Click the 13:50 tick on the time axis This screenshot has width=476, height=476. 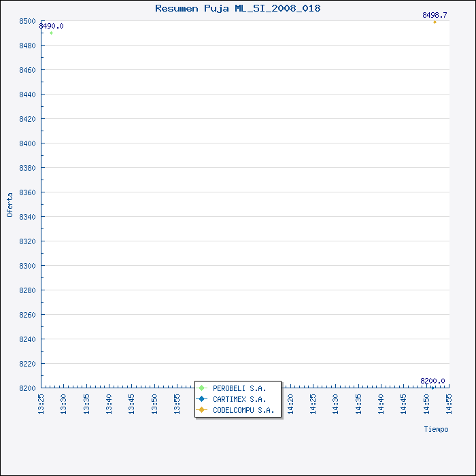155,403
